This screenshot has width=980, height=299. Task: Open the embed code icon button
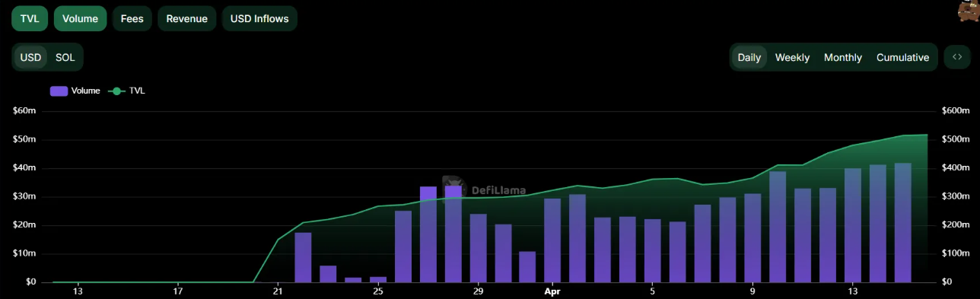pyautogui.click(x=957, y=57)
